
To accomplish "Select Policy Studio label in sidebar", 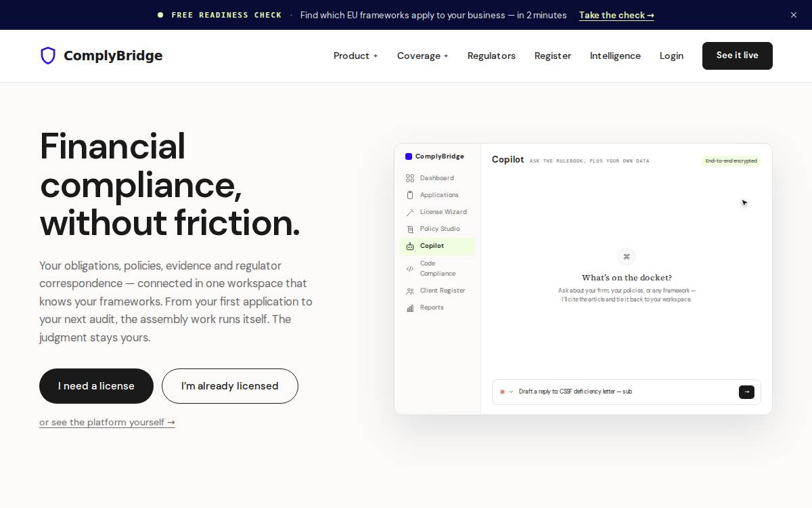I will pyautogui.click(x=440, y=229).
